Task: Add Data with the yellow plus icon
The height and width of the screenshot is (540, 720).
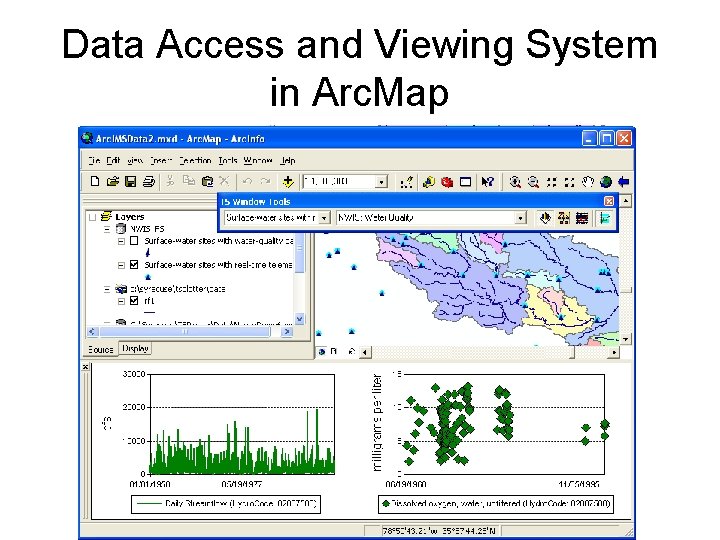Action: pos(288,182)
